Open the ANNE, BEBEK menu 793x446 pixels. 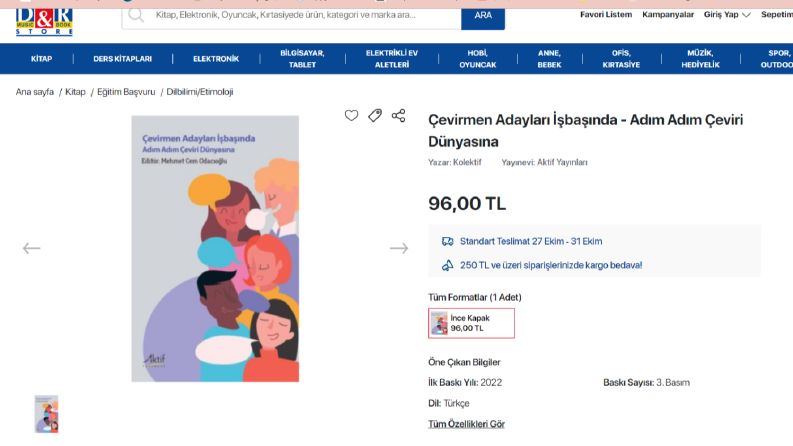(549, 59)
